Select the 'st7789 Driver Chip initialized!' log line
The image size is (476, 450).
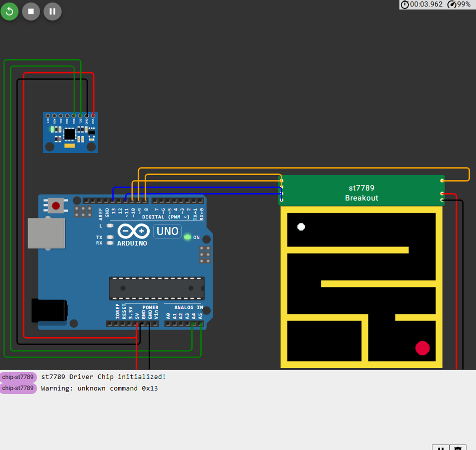(x=104, y=377)
